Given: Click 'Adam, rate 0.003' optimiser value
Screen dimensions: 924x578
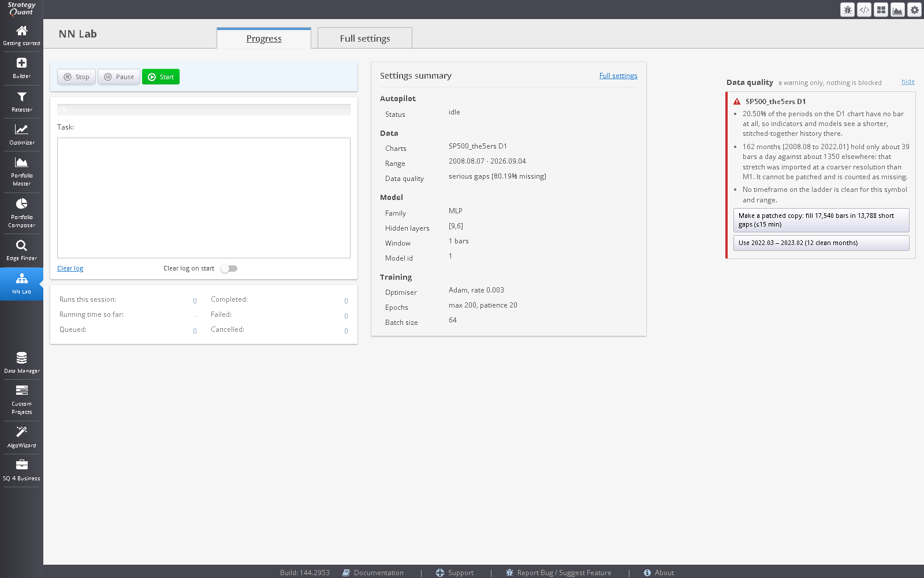Looking at the screenshot, I should coord(476,290).
